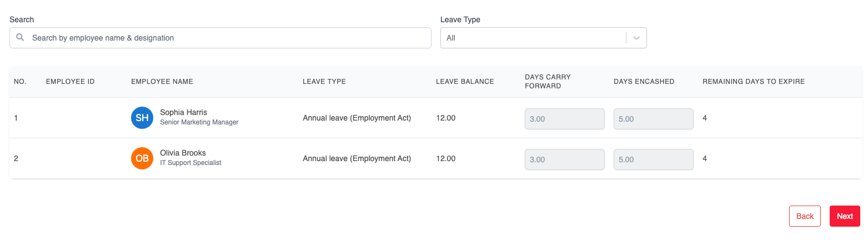This screenshot has height=250, width=868.
Task: Click the Leave Balance column header
Action: 465,82
